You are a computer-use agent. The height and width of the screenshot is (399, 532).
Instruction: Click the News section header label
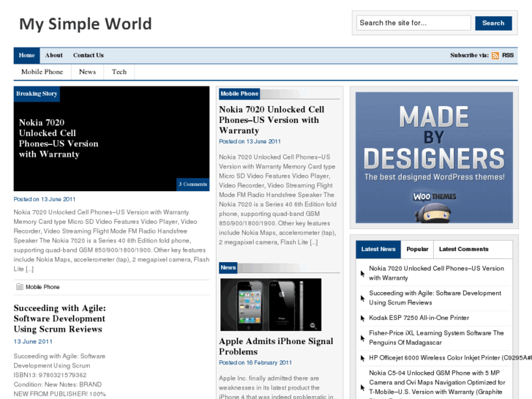point(228,267)
